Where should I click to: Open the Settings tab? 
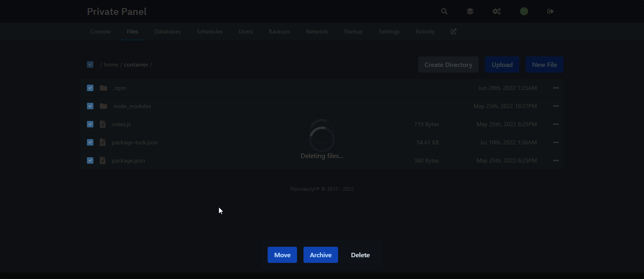(389, 31)
